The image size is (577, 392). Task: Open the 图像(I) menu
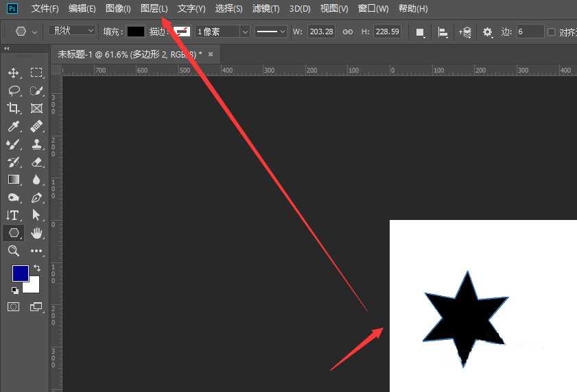(x=118, y=8)
